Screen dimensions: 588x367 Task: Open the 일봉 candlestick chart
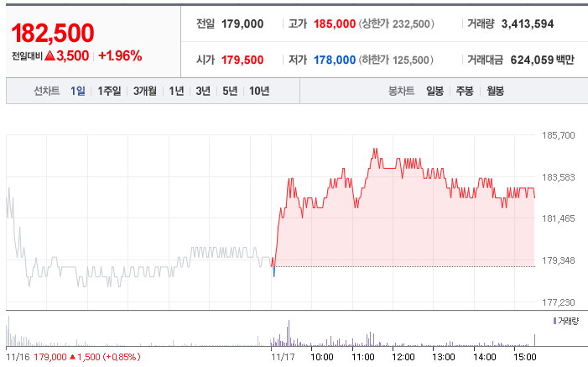tap(435, 91)
